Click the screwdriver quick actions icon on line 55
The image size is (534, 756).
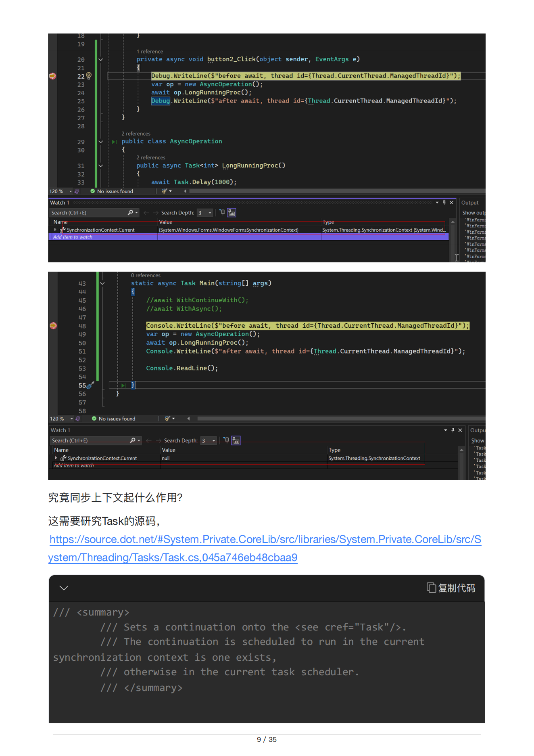pyautogui.click(x=90, y=385)
